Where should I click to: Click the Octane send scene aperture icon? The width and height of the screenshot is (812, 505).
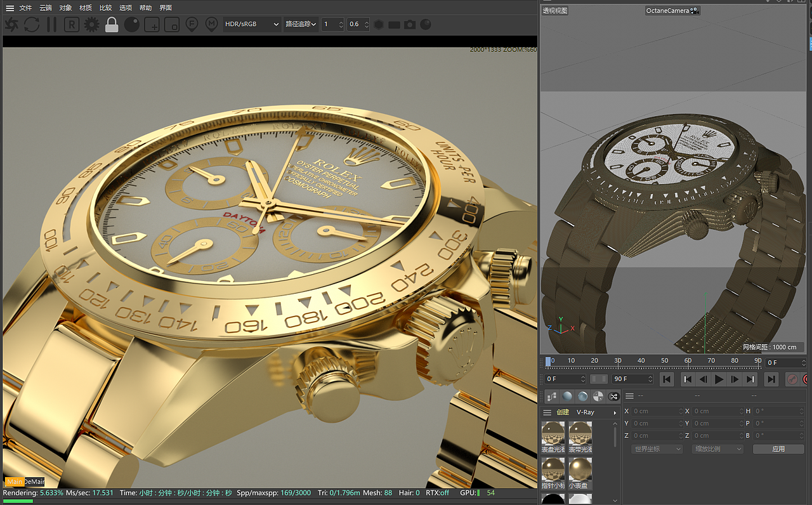pyautogui.click(x=11, y=25)
